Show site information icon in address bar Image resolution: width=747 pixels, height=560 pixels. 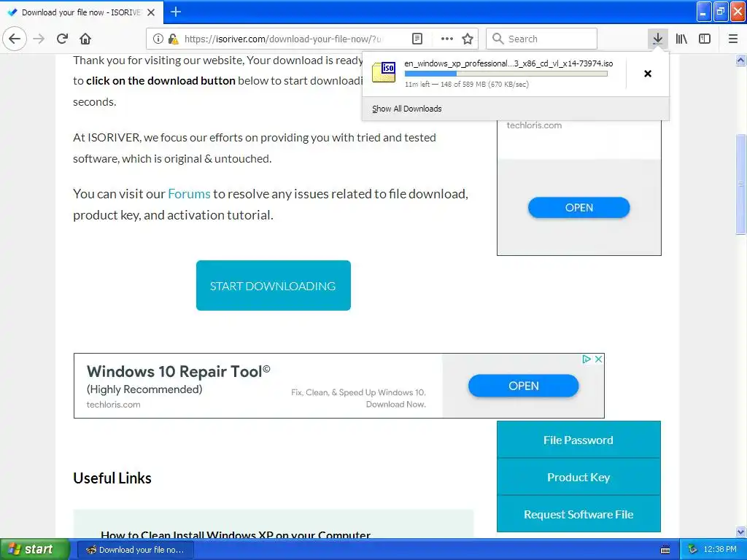point(158,39)
